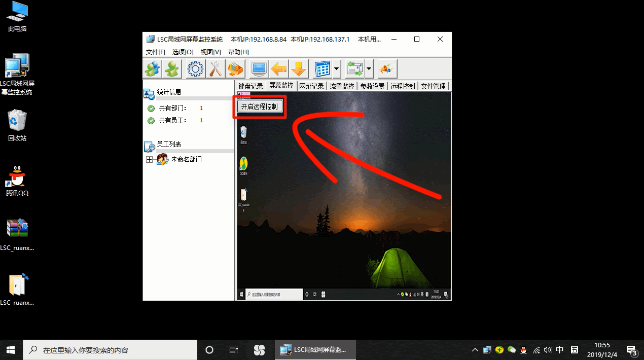Image resolution: width=644 pixels, height=360 pixels.
Task: Select the 腾讯QQ desktop icon
Action: point(17,181)
